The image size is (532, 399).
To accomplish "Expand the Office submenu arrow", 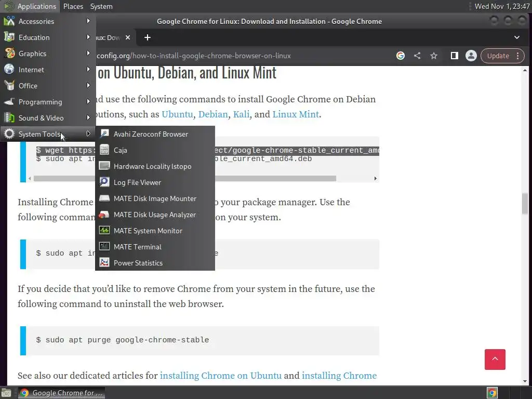I will click(x=88, y=85).
